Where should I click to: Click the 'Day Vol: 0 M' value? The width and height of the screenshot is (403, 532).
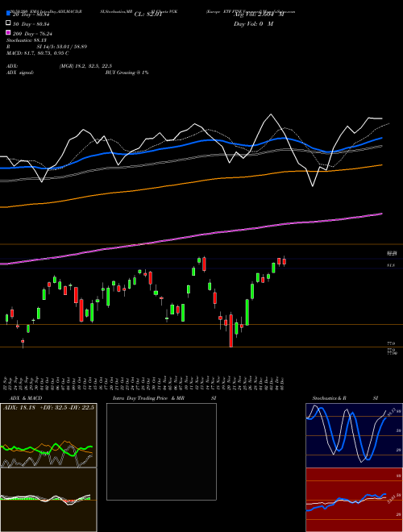[x=253, y=23]
